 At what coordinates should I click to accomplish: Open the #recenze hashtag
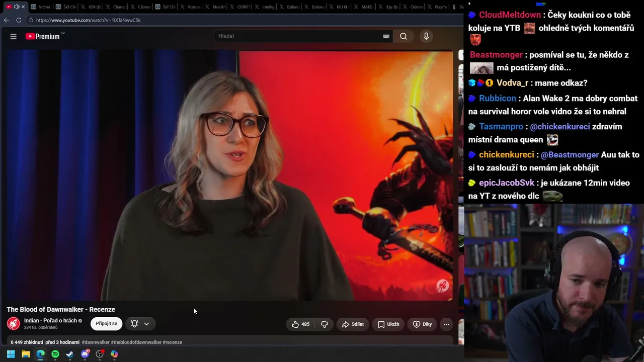coord(173,342)
